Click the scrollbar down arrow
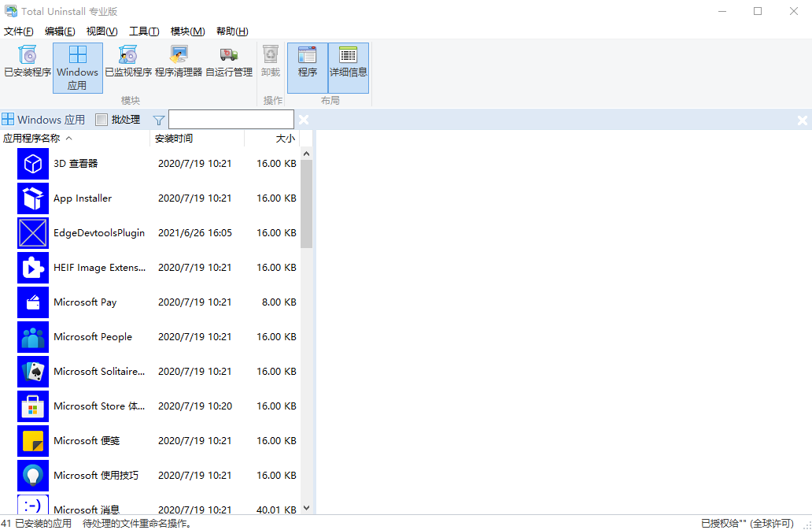 (306, 508)
